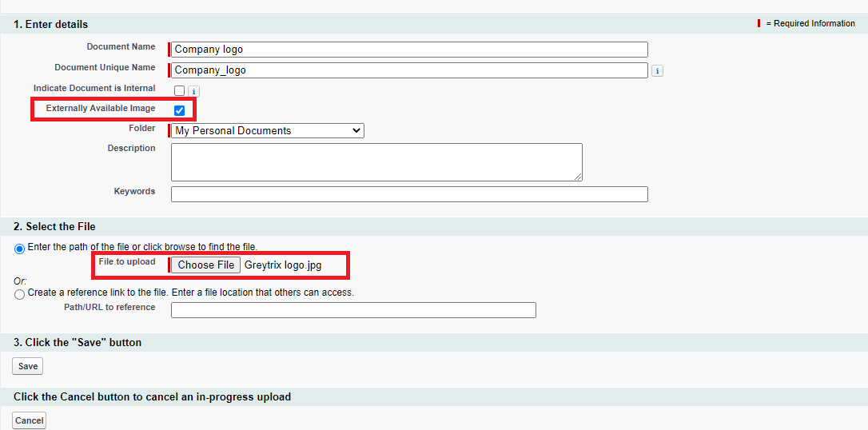Uncheck the Externally Available Image checkbox

point(179,110)
